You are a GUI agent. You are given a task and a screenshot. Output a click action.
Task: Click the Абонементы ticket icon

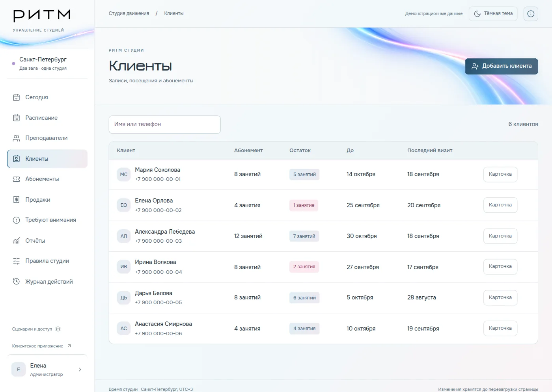16,179
